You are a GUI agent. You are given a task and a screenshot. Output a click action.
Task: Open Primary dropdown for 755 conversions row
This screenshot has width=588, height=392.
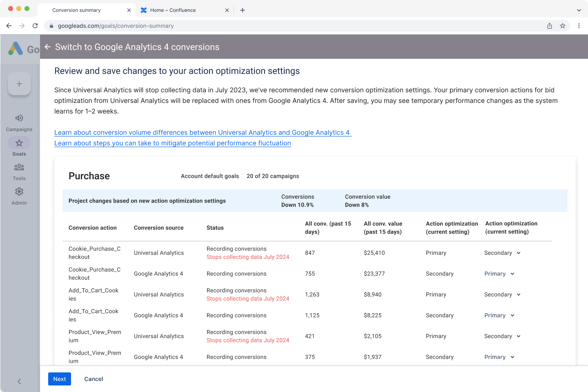[x=499, y=274]
